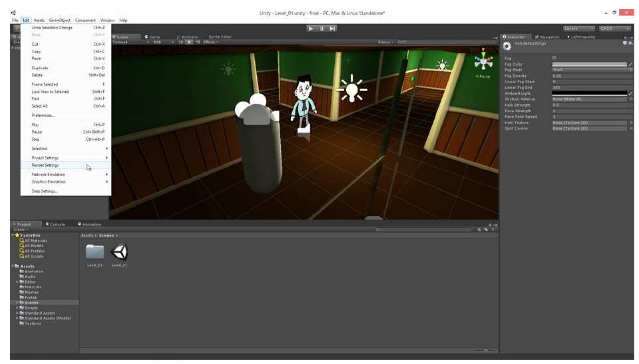Click the Ambient Light color swatch

coord(589,93)
